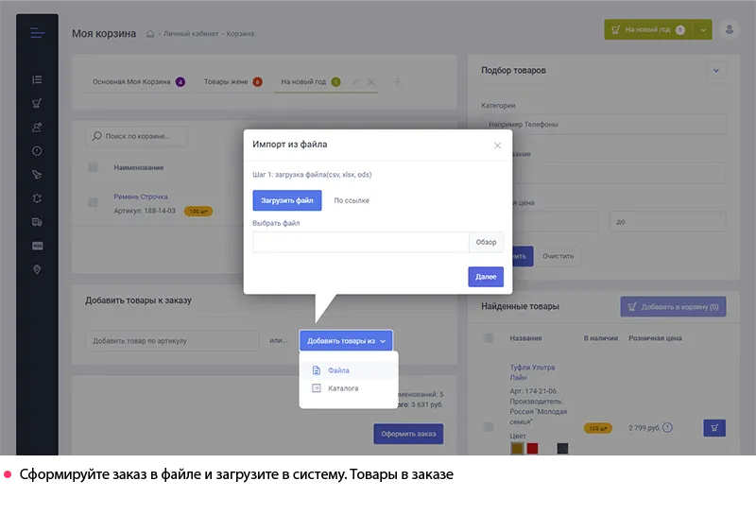This screenshot has width=756, height=532.
Task: Expand the Добавить товары из dropdown
Action: 346,340
